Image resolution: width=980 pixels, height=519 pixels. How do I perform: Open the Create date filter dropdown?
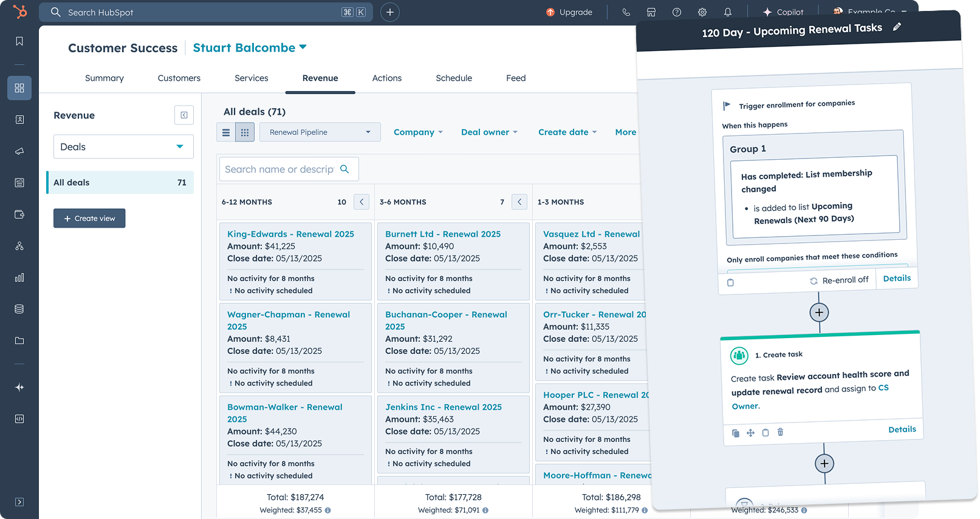567,132
